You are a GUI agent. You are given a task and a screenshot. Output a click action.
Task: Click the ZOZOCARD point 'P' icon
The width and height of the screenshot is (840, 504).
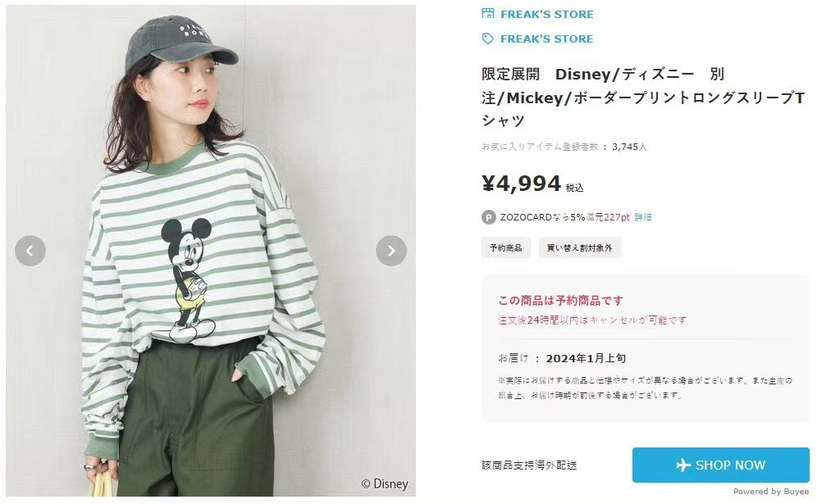(489, 217)
